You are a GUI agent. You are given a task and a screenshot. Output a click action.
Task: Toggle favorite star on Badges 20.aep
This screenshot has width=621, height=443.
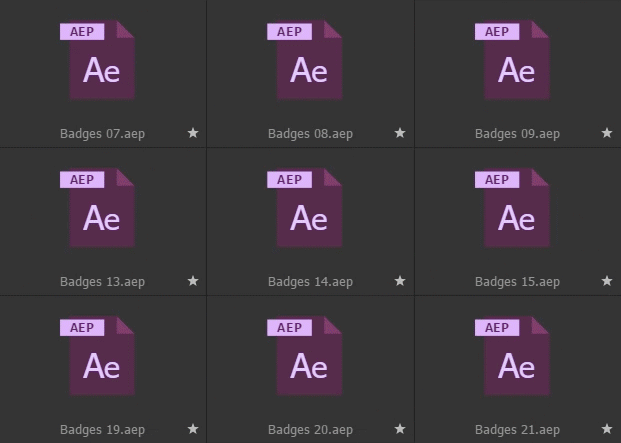[400, 429]
